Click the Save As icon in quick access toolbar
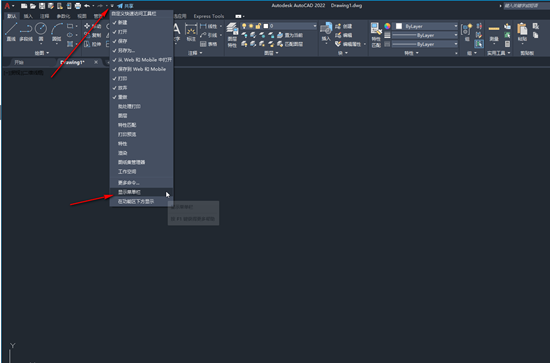 tap(51, 6)
